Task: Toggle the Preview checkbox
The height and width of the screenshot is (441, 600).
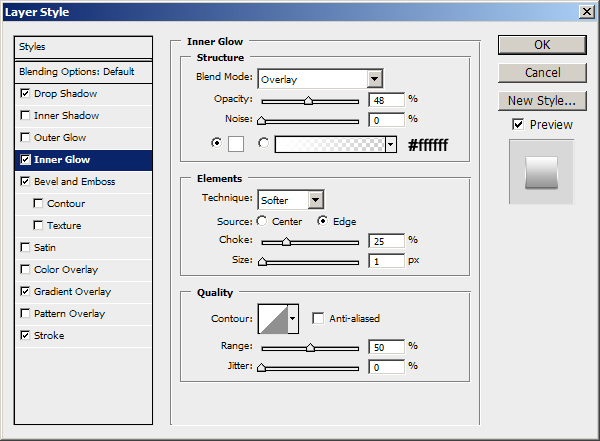Action: [518, 124]
